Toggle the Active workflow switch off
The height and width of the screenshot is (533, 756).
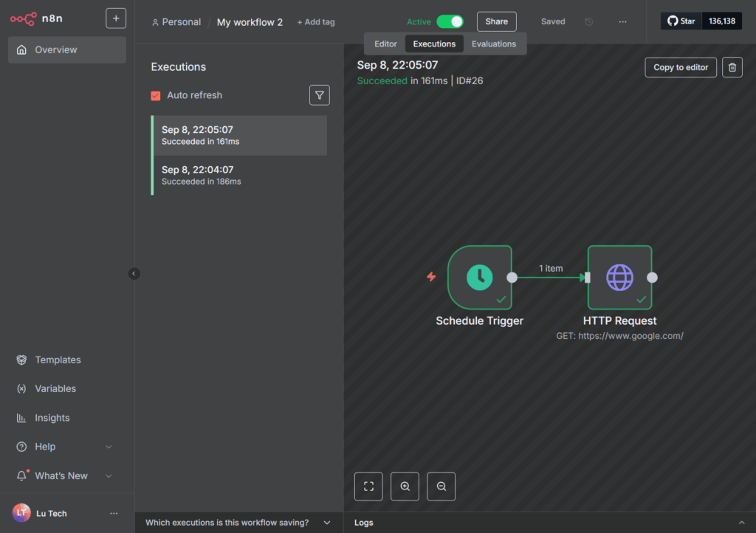[450, 22]
